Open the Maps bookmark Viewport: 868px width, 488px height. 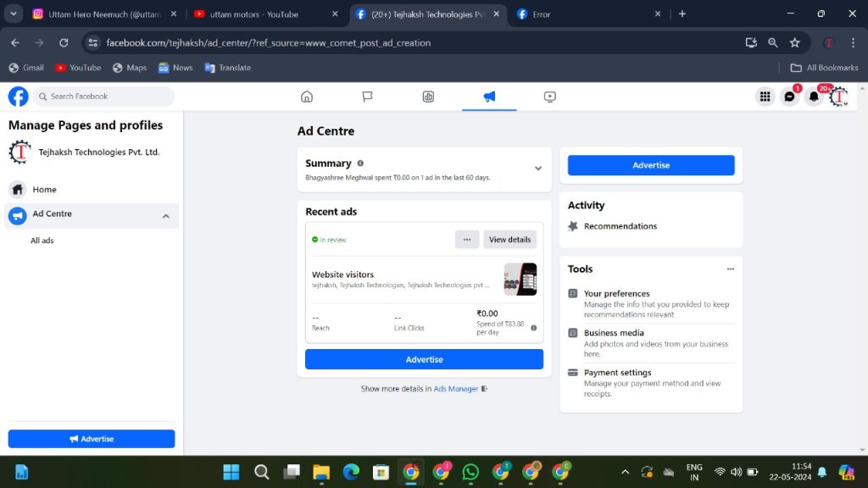click(130, 68)
